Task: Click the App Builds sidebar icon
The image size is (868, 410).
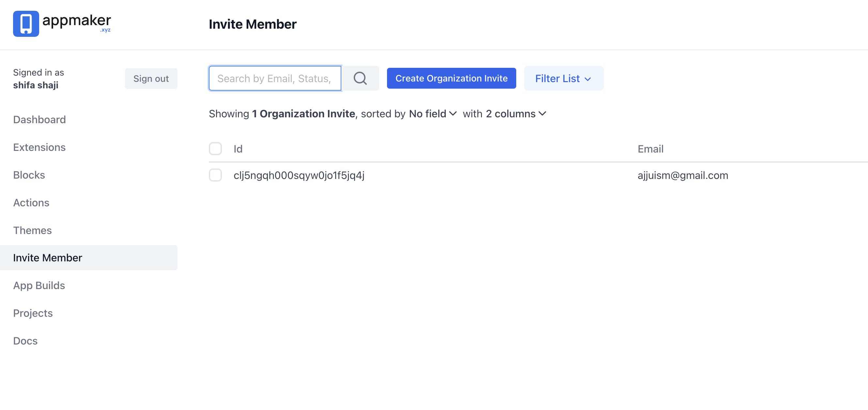Action: [x=39, y=285]
